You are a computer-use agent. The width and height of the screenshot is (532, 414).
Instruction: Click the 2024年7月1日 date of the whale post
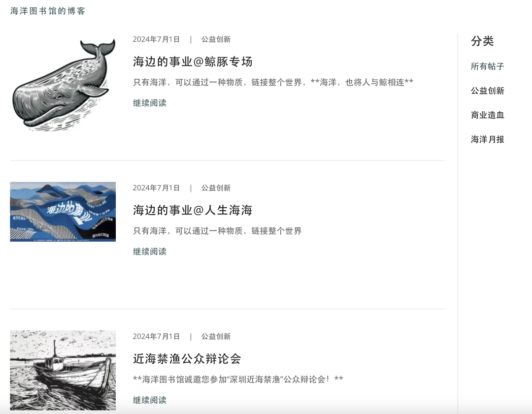tap(156, 39)
